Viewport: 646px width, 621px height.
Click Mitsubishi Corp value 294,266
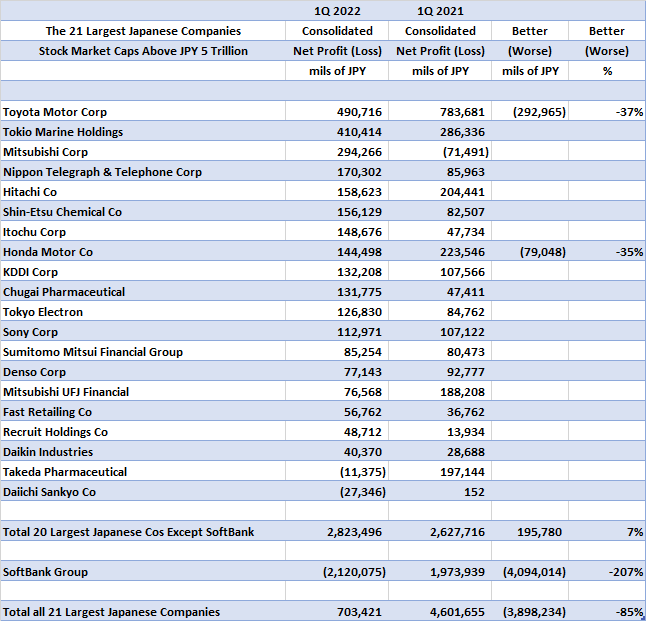pos(359,152)
